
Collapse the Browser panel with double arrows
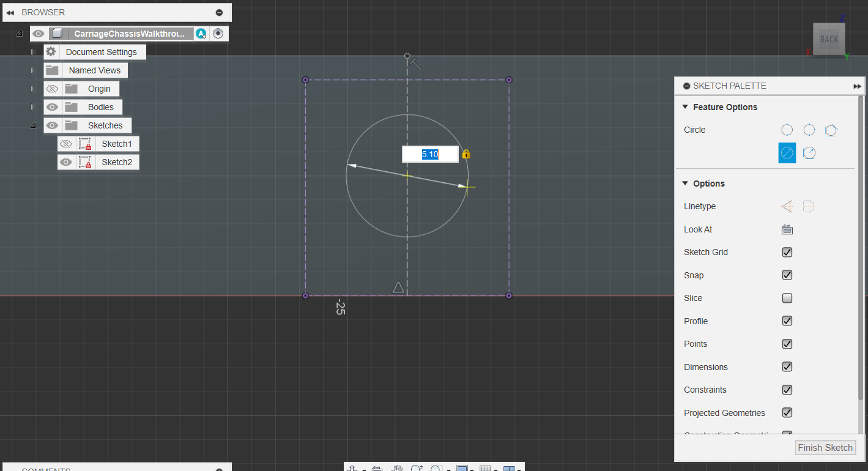pos(10,12)
